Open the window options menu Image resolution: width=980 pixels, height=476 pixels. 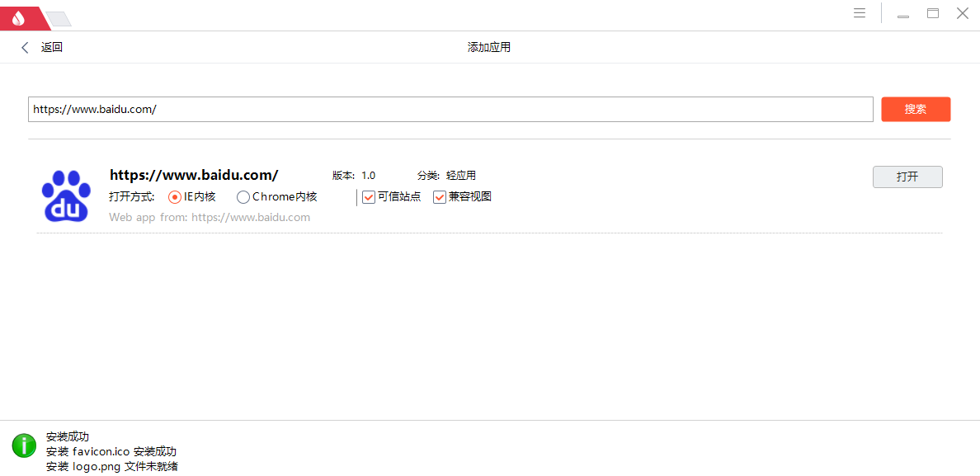tap(859, 12)
